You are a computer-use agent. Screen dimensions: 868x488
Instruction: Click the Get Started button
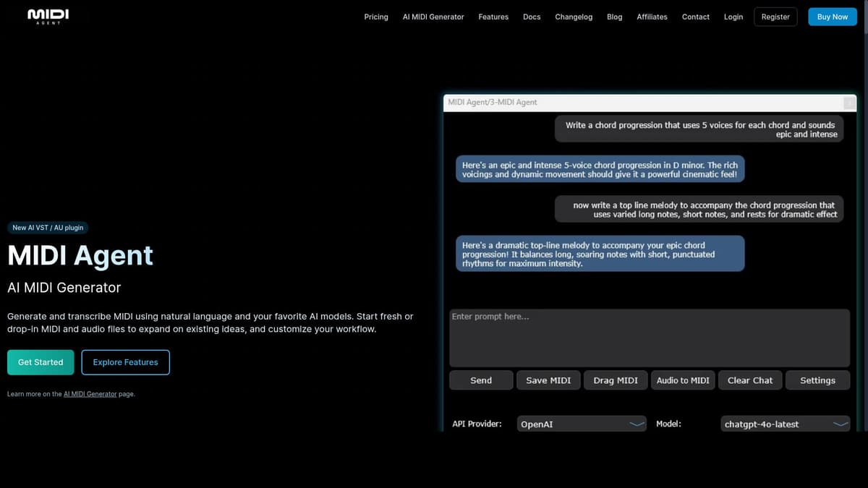[x=41, y=362]
